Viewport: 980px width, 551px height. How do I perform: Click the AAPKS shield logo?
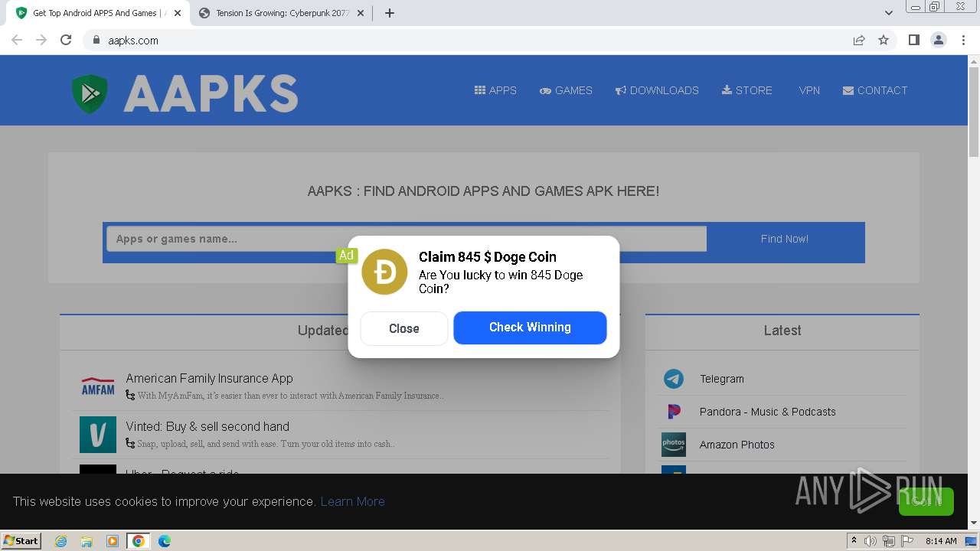coord(90,93)
